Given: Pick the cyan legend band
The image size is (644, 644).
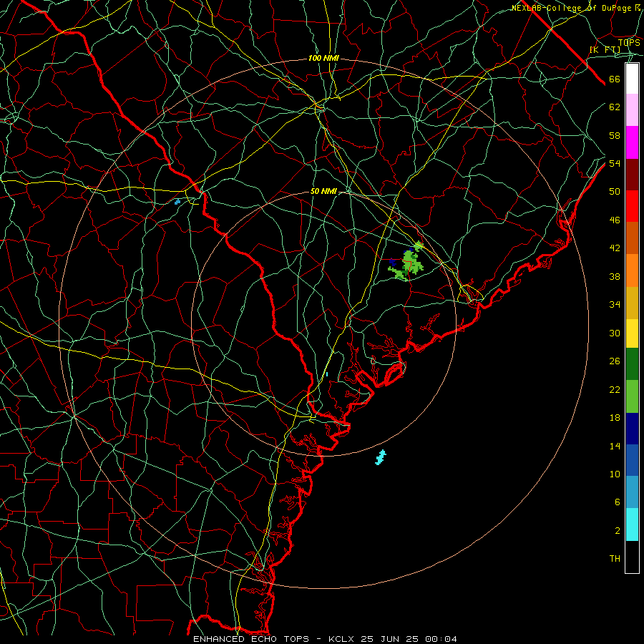Looking at the screenshot, I should pos(632,525).
